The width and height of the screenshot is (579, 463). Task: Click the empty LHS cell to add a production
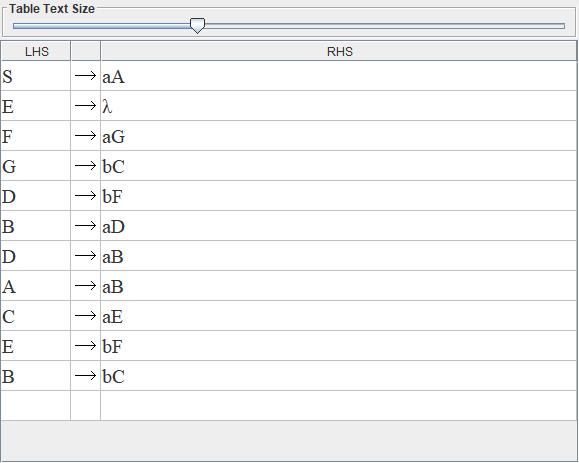coord(36,406)
